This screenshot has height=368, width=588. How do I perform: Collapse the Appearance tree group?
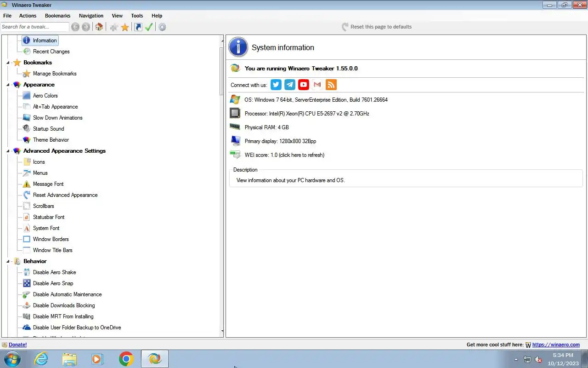point(8,85)
